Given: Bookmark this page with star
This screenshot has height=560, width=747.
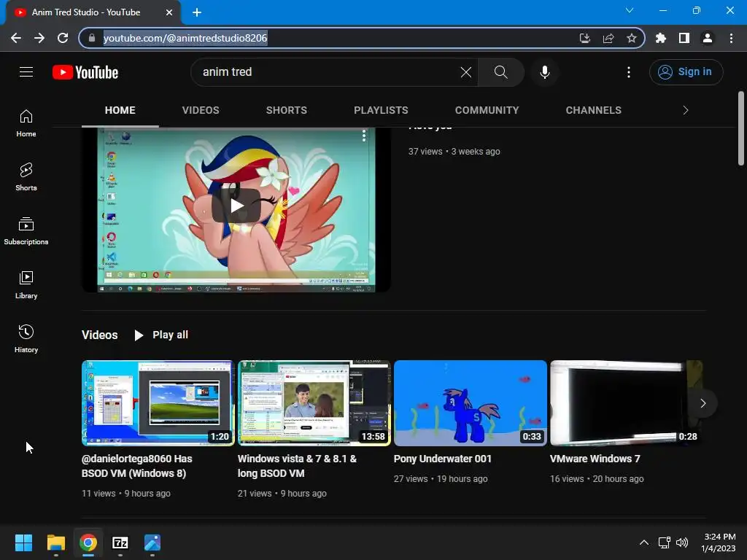Looking at the screenshot, I should click(x=631, y=38).
